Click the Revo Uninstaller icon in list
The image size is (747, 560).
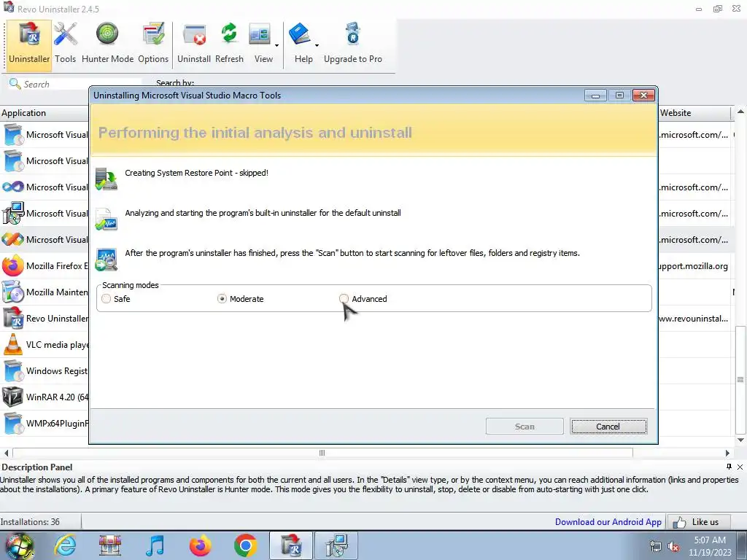pos(13,318)
